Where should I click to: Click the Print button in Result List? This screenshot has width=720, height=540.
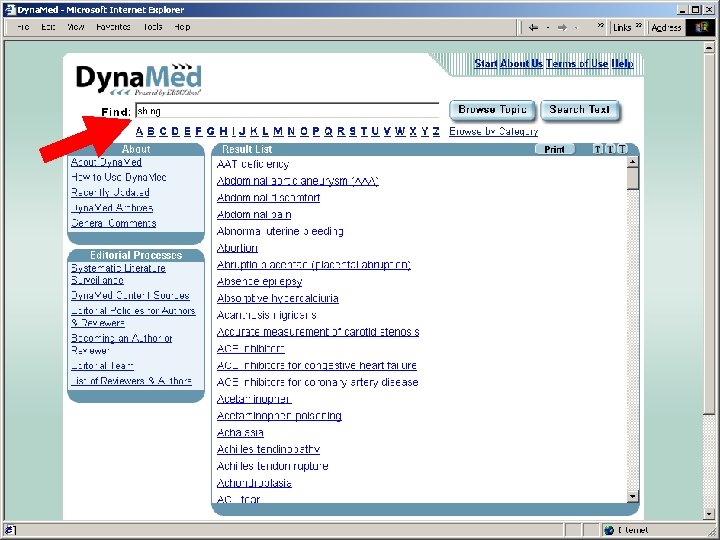[555, 149]
